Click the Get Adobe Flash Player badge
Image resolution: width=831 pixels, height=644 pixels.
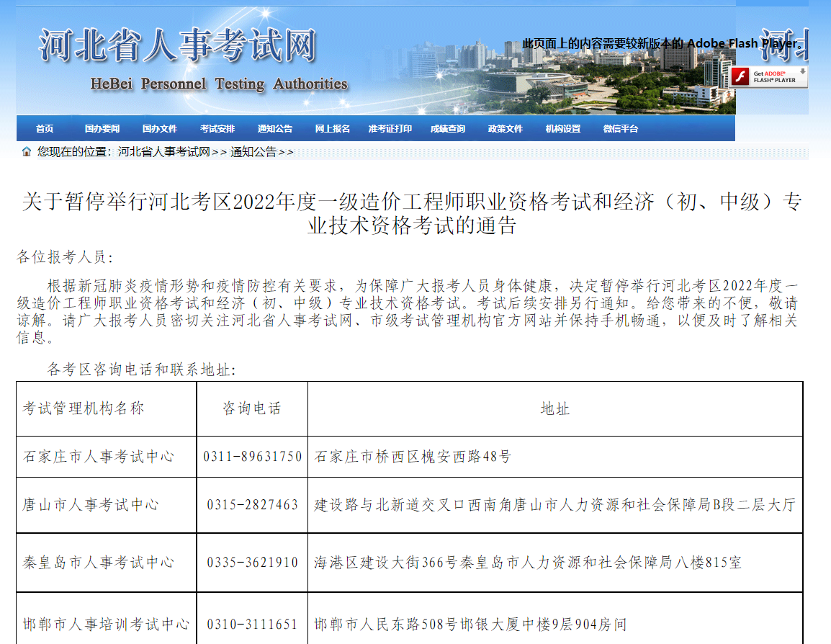(769, 76)
